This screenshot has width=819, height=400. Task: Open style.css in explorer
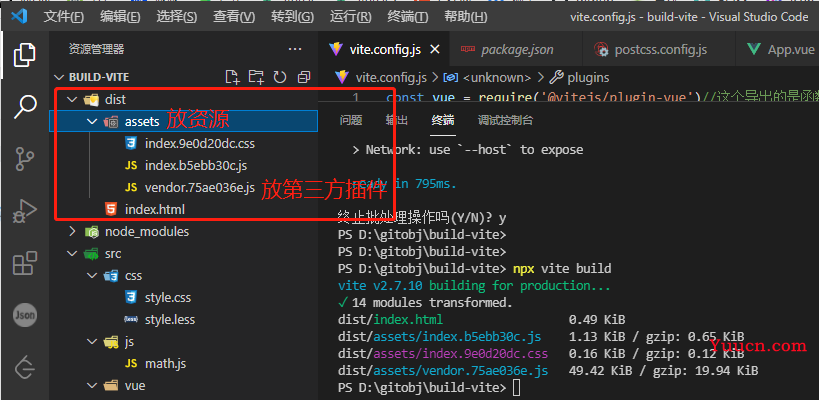tap(168, 298)
